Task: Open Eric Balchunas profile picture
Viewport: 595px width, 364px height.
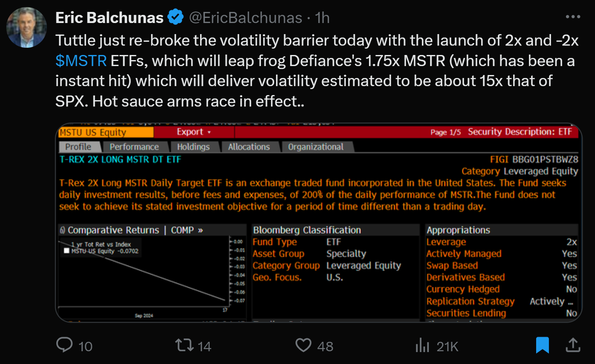Action: tap(26, 27)
